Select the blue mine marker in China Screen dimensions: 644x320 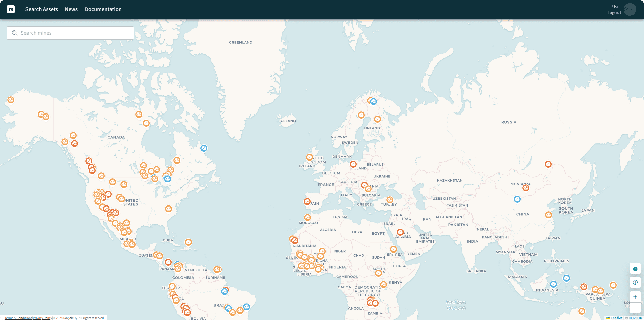[x=517, y=199]
